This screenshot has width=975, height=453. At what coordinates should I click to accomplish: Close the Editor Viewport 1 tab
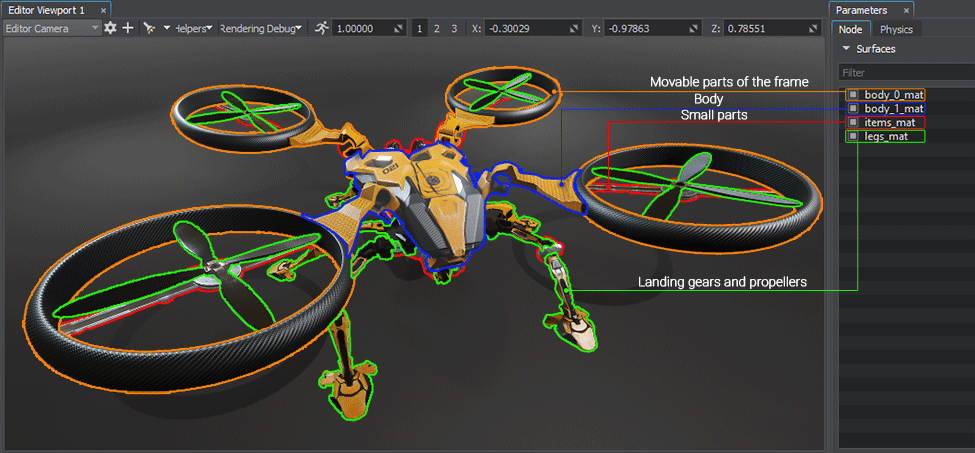point(103,9)
